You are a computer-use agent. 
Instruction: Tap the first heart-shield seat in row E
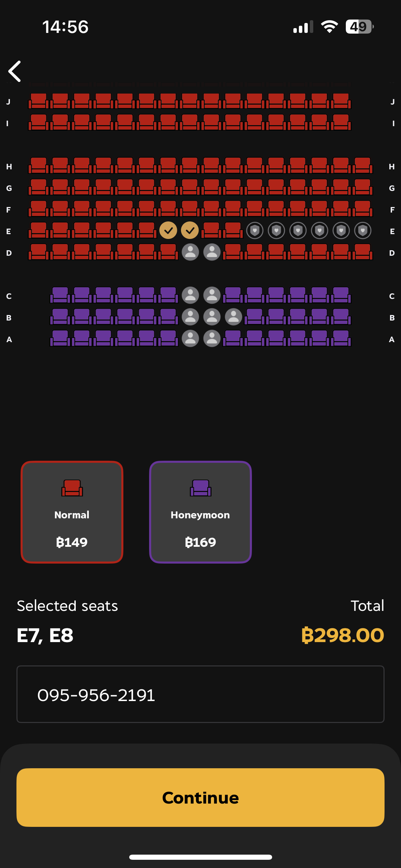255,231
